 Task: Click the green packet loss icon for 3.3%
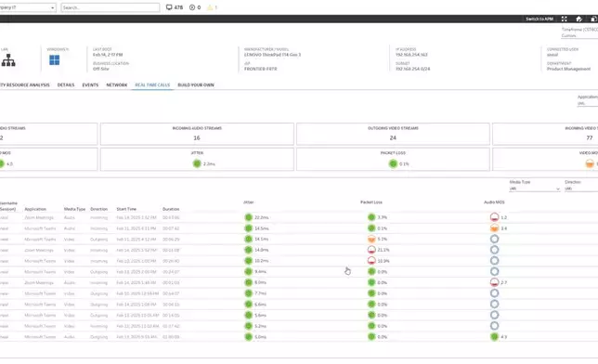[371, 217]
